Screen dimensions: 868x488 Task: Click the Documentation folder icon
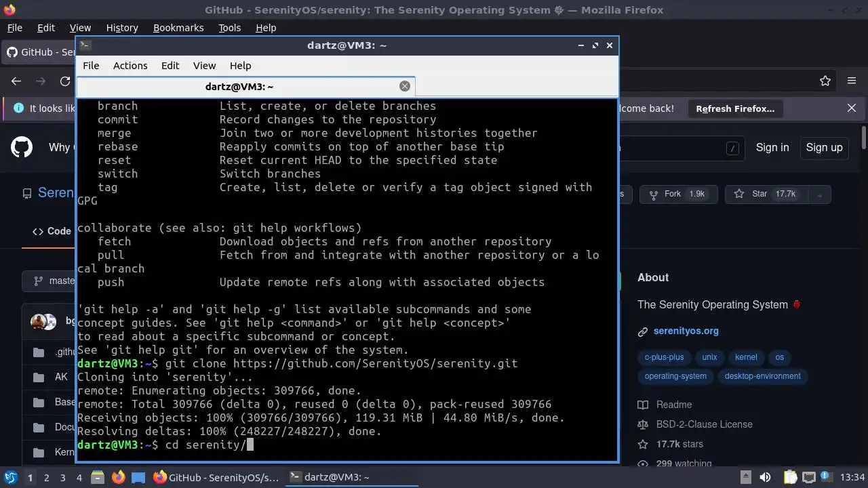click(39, 428)
